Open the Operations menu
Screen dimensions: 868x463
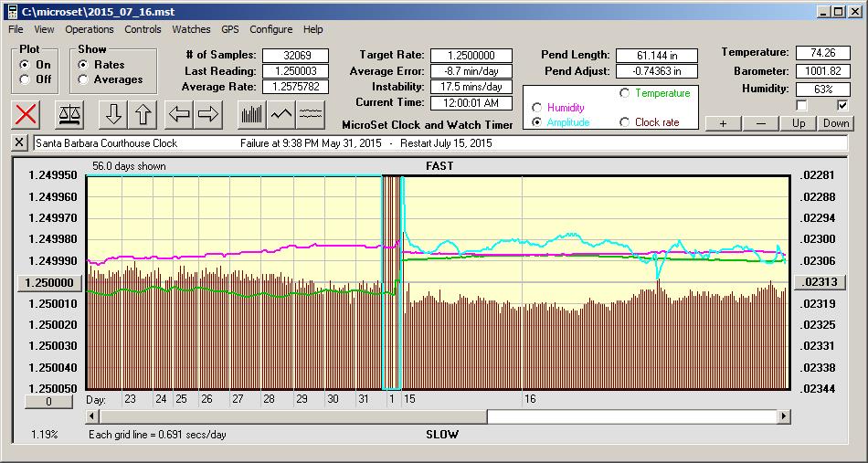[90, 29]
